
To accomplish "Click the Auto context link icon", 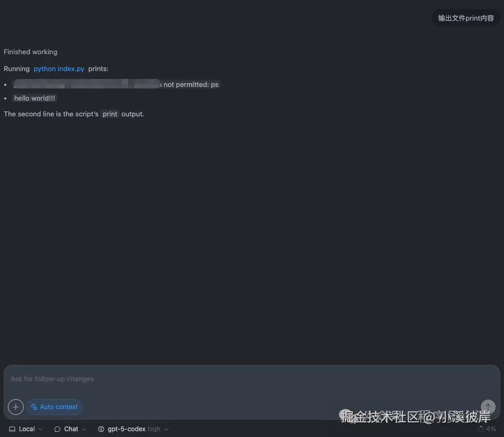I will 34,407.
